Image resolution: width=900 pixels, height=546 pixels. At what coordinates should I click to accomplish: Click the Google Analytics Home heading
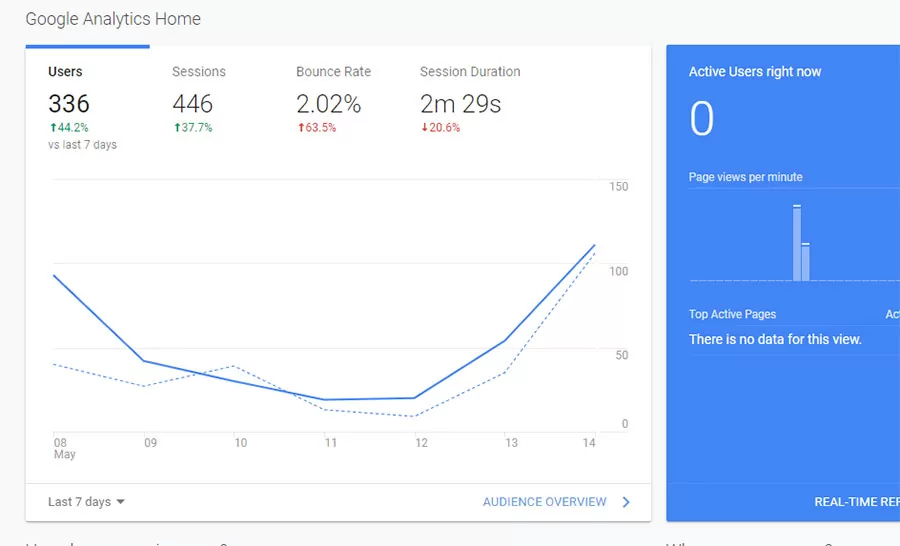point(113,19)
